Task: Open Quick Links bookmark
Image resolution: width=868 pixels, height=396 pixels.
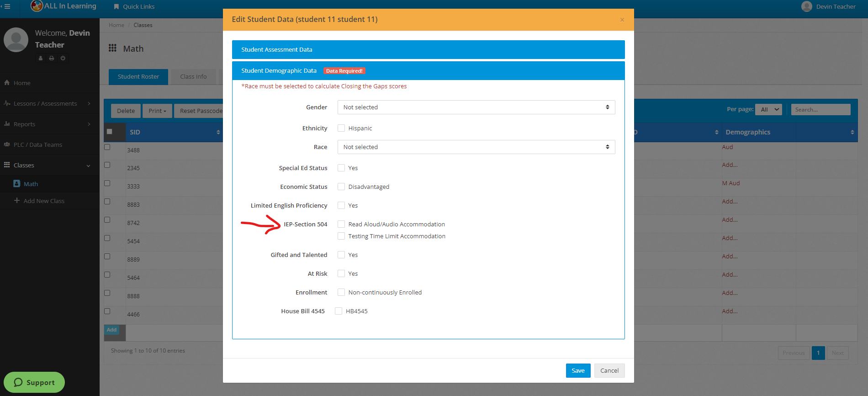Action: coord(134,6)
